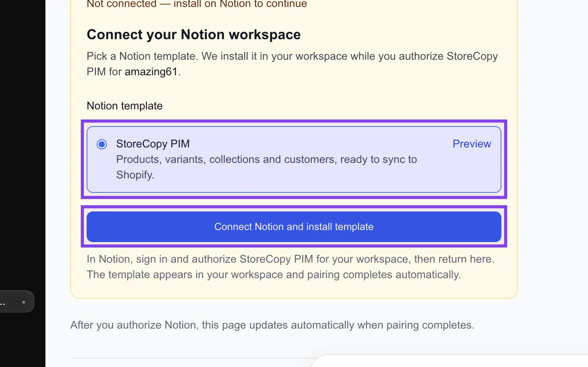Click the dark pill with dot in sidebar
Image resolution: width=588 pixels, height=367 pixels.
coord(17,302)
